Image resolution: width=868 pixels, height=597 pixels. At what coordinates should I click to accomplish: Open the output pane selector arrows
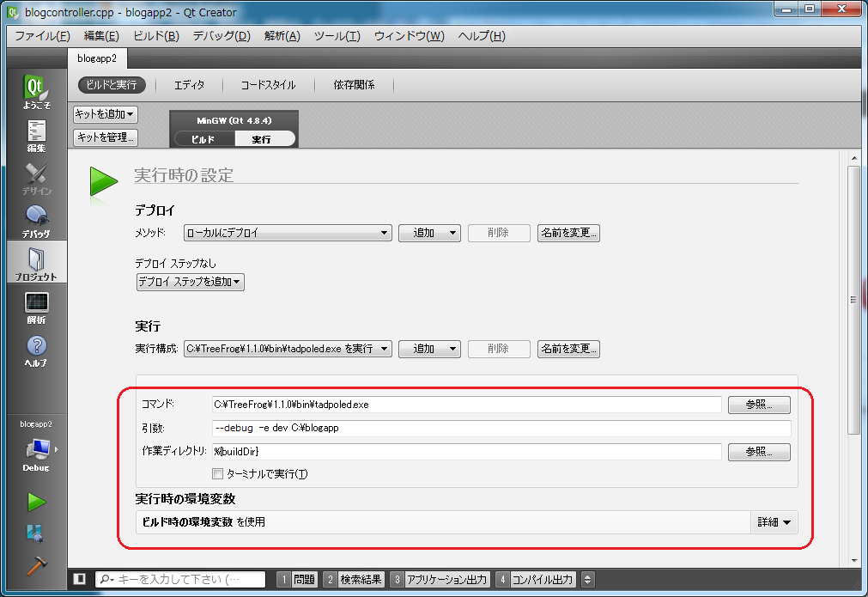(588, 579)
